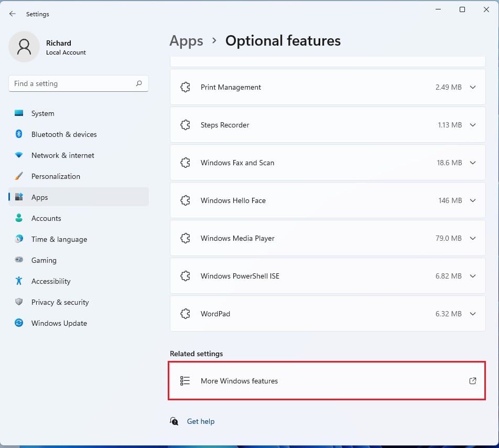Image resolution: width=499 pixels, height=448 pixels.
Task: Open System settings category
Action: [x=79, y=113]
